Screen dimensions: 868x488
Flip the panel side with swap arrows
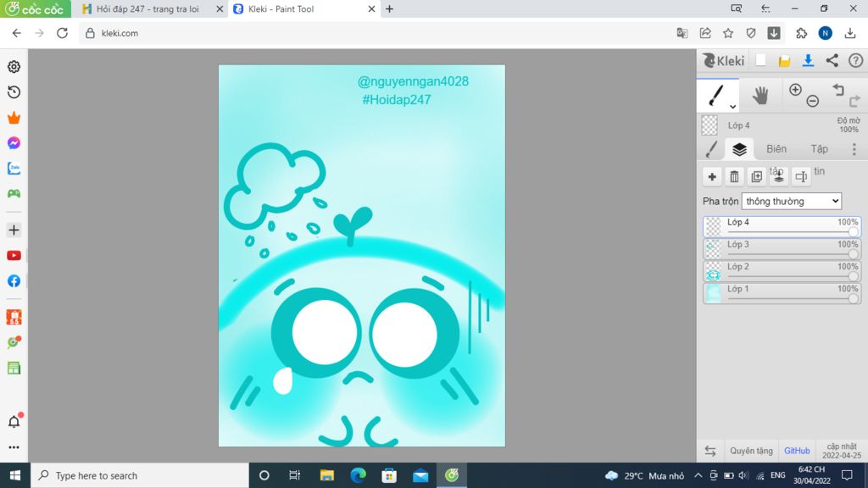pos(710,451)
